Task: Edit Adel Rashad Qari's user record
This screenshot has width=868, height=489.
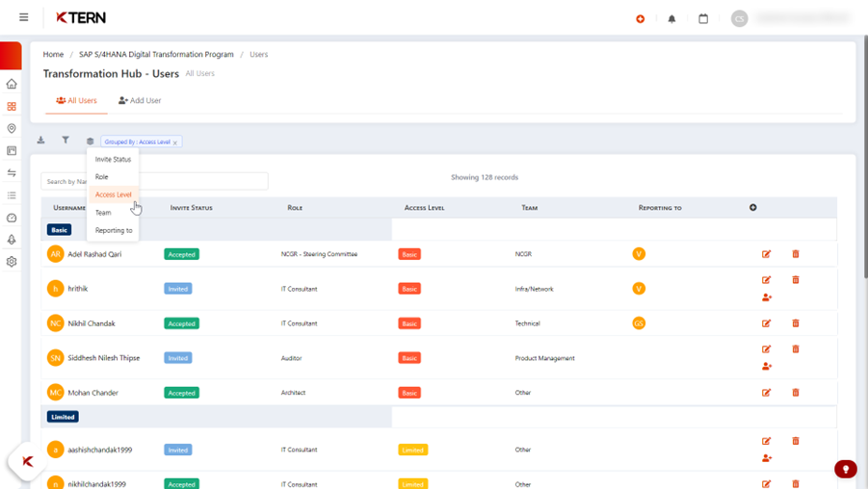Action: coord(766,254)
